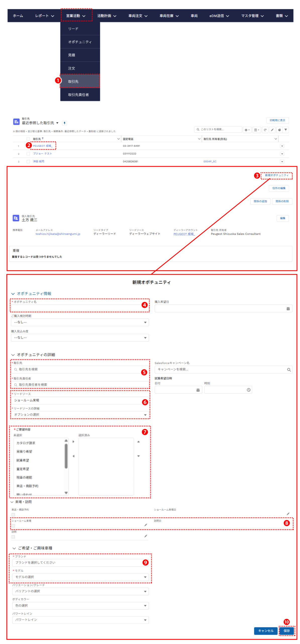The height and width of the screenshot is (644, 300).
Task: Tick the 訪問 checkbox
Action: (x=13, y=537)
